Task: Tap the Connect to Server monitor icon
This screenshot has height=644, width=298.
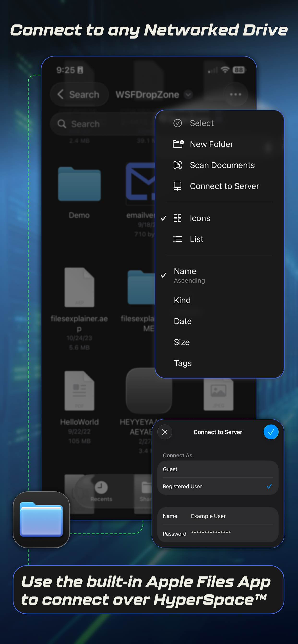Action: (x=178, y=186)
